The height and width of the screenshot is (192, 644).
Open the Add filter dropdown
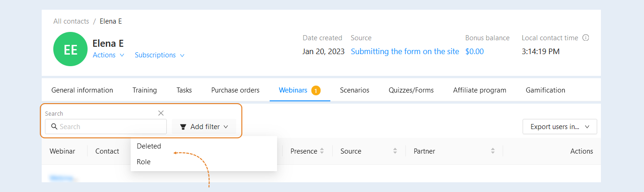click(x=204, y=126)
